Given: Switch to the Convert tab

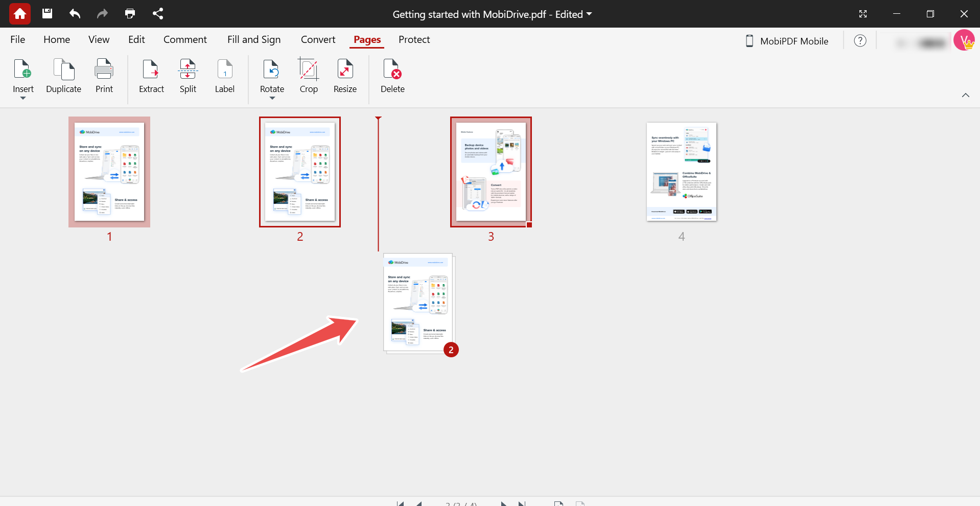Looking at the screenshot, I should pos(317,39).
